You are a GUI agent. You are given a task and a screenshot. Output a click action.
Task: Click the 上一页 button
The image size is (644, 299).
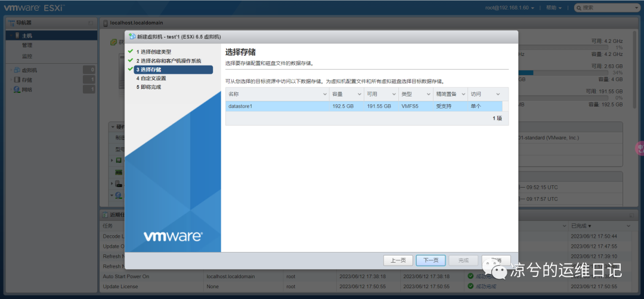click(x=398, y=260)
